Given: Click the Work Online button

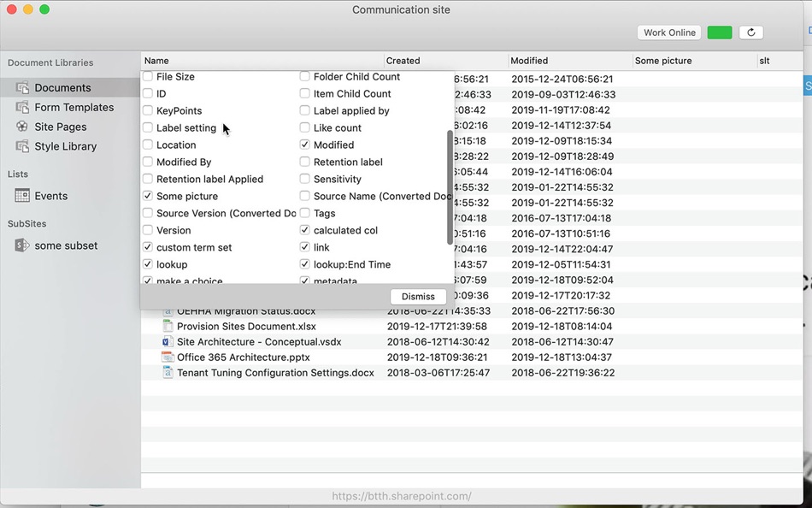Looking at the screenshot, I should coord(669,32).
